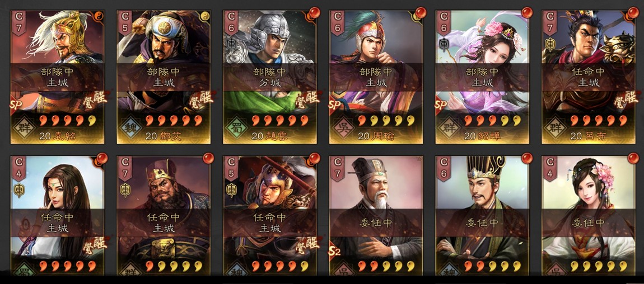Click the SP badge on 貂蟬's card

click(441, 106)
